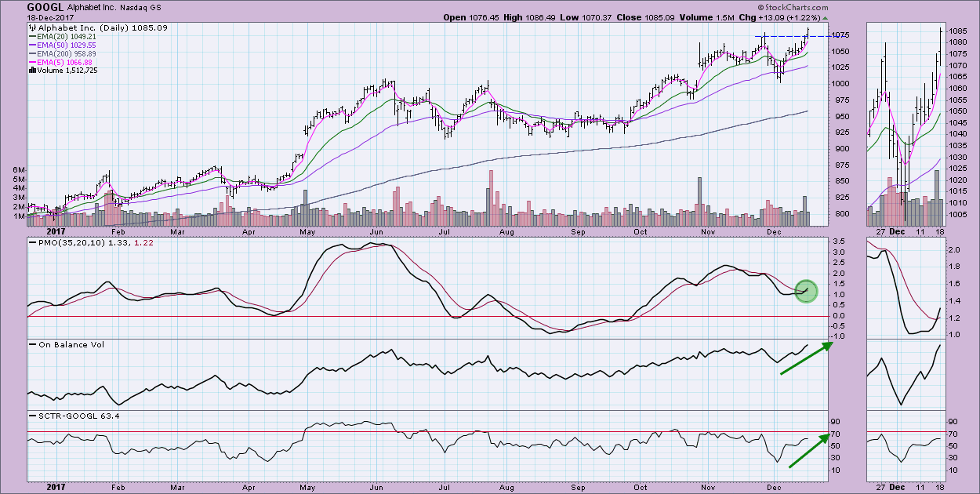This screenshot has width=980, height=494.
Task: Click the magenta EMA(5) line swatch
Action: [x=31, y=62]
